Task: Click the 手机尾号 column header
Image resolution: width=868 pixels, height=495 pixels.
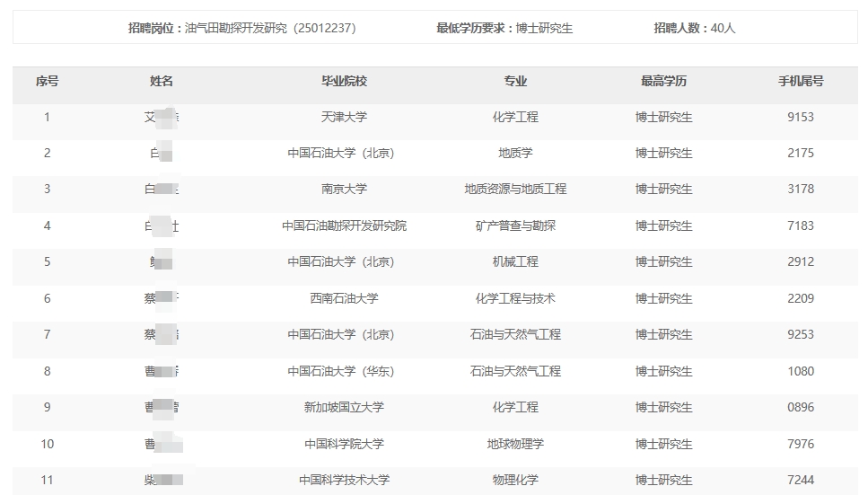Action: coord(800,81)
